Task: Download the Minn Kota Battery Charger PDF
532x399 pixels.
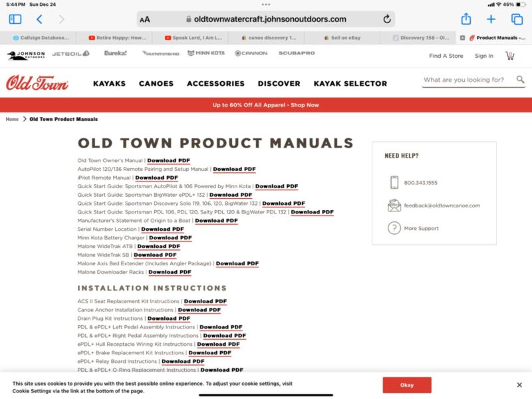Action: click(170, 237)
